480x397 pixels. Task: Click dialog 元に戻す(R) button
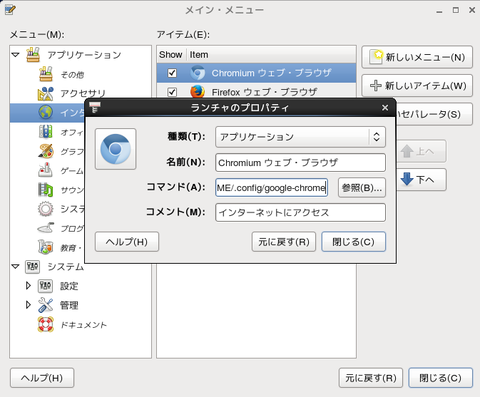pos(284,242)
